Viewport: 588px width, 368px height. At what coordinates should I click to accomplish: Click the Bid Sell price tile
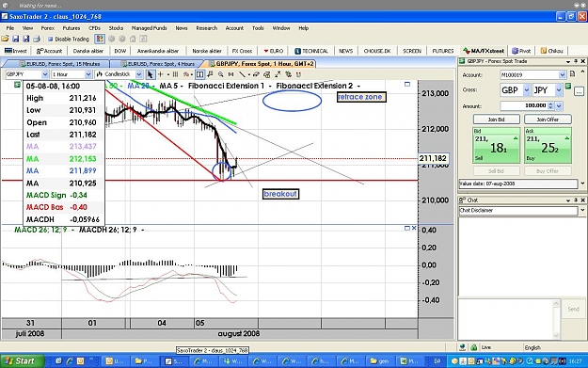click(496, 145)
